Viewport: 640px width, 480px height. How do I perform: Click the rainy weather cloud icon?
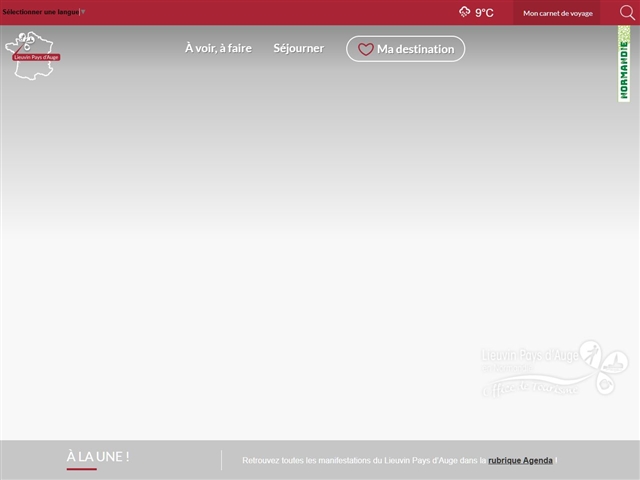(464, 12)
